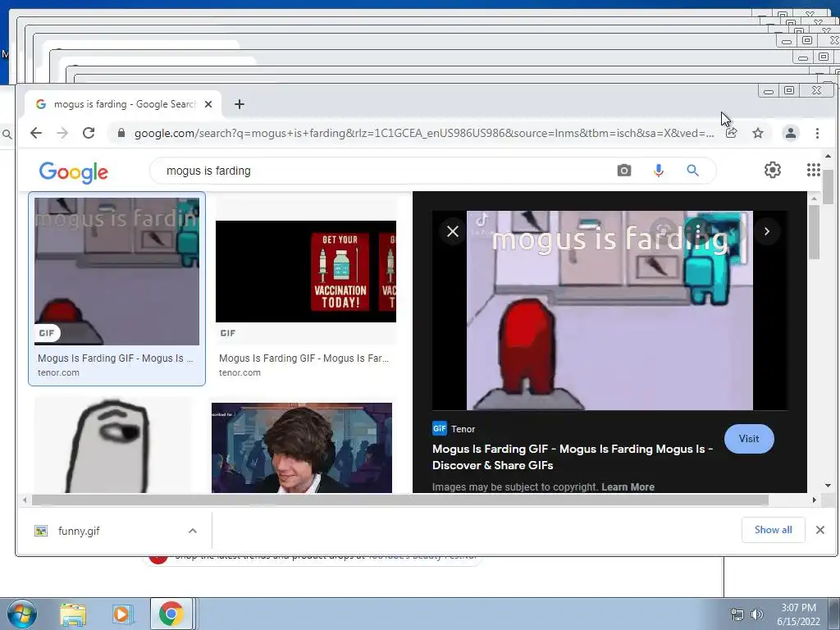Expand the funny.gif download options chevron
This screenshot has height=630, width=840.
click(193, 531)
